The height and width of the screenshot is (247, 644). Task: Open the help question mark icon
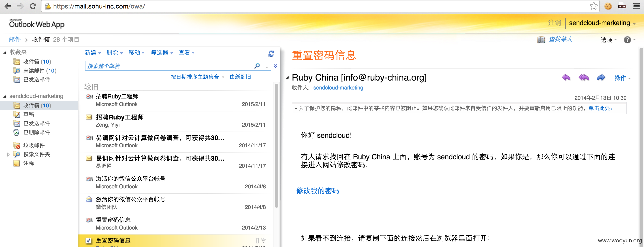(627, 40)
